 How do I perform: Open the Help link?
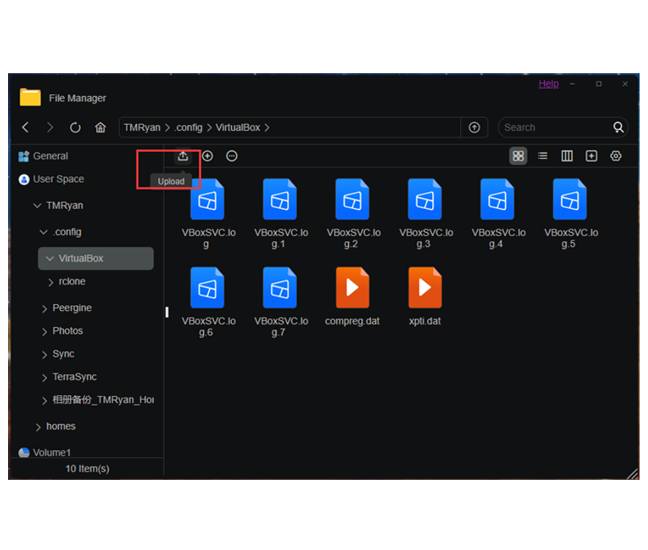[x=548, y=84]
